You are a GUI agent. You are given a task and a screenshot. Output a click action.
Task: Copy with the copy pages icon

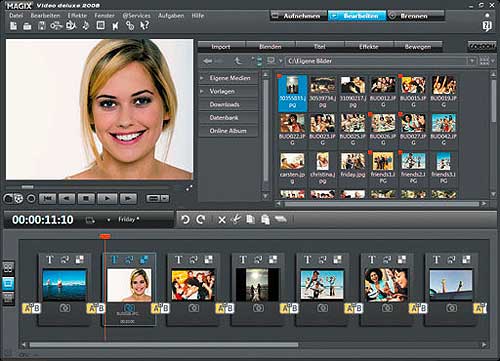[x=250, y=219]
